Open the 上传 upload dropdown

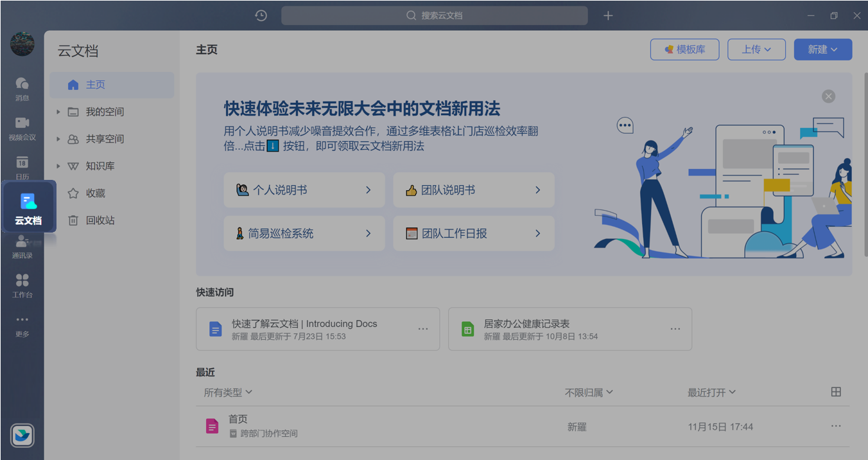[x=758, y=49]
